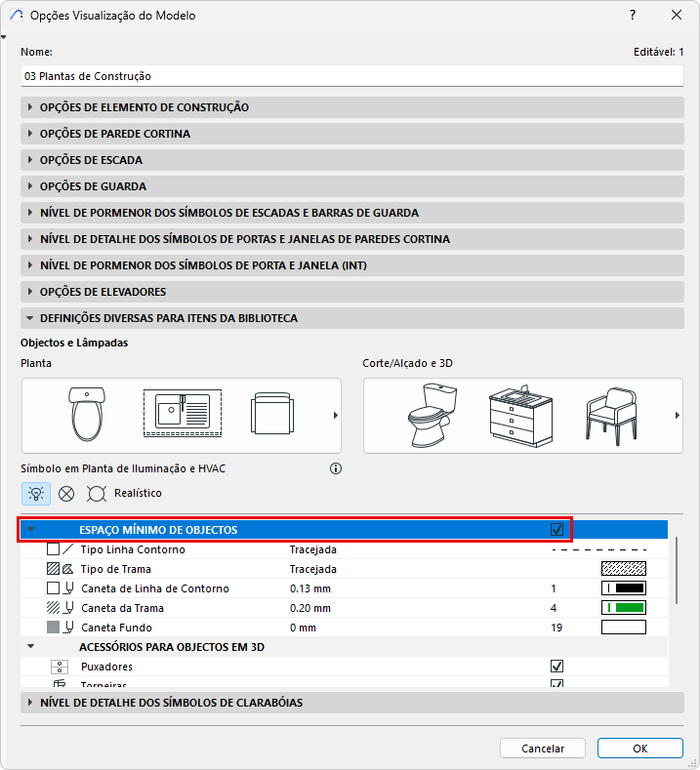The height and width of the screenshot is (770, 700).
Task: Expand Opções de Elevadores panel
Action: [352, 292]
